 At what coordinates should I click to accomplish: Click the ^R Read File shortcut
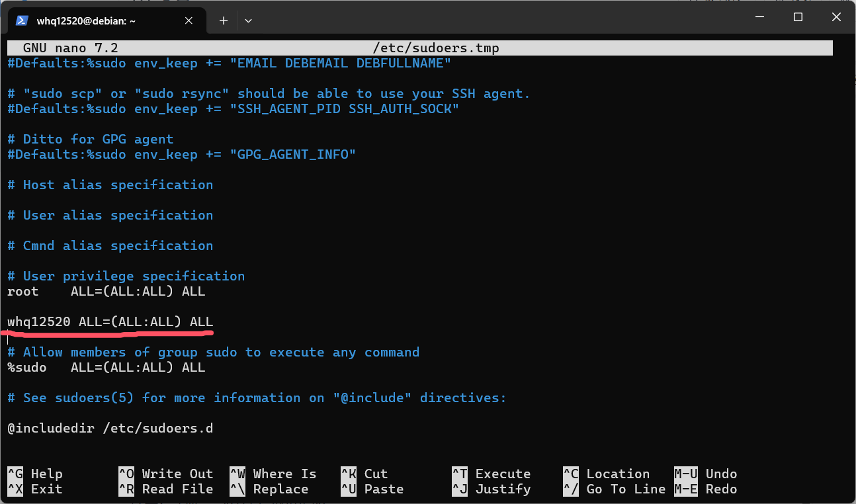(165, 489)
